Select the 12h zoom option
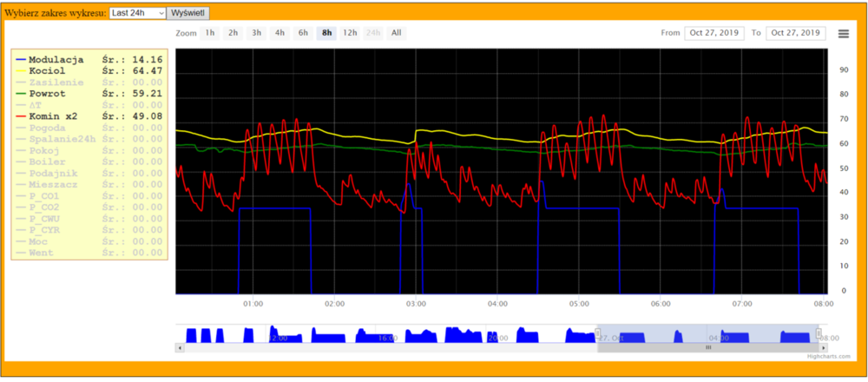 pyautogui.click(x=350, y=33)
